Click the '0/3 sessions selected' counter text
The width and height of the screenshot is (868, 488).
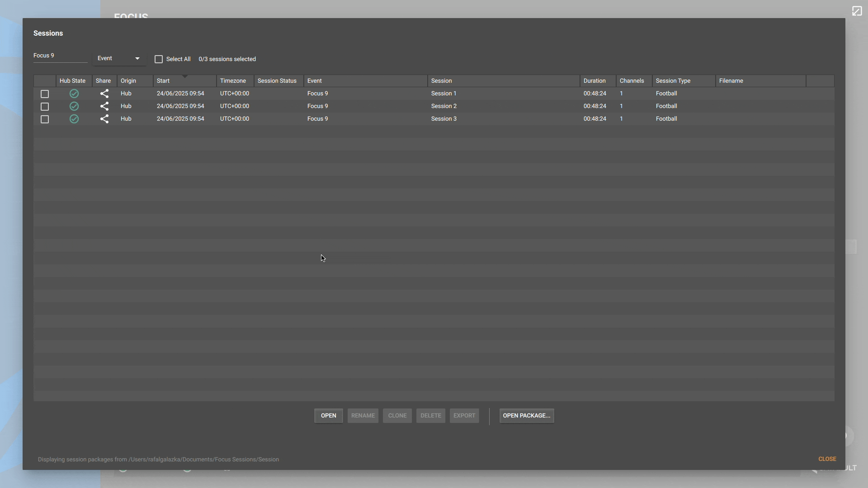tap(227, 59)
